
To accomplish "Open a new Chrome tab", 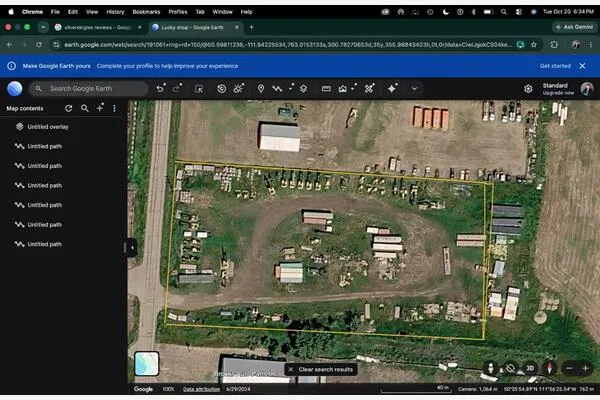I will pyautogui.click(x=251, y=27).
